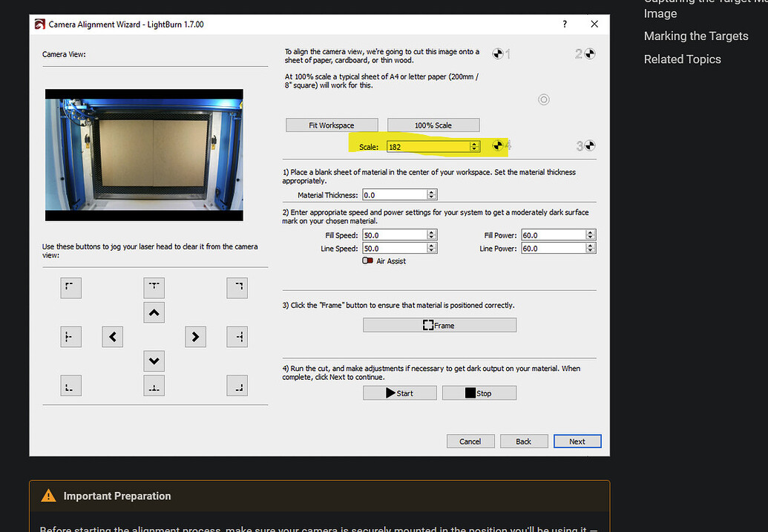
Task: Increase Fill Power with spinner up arrow
Action: [590, 233]
